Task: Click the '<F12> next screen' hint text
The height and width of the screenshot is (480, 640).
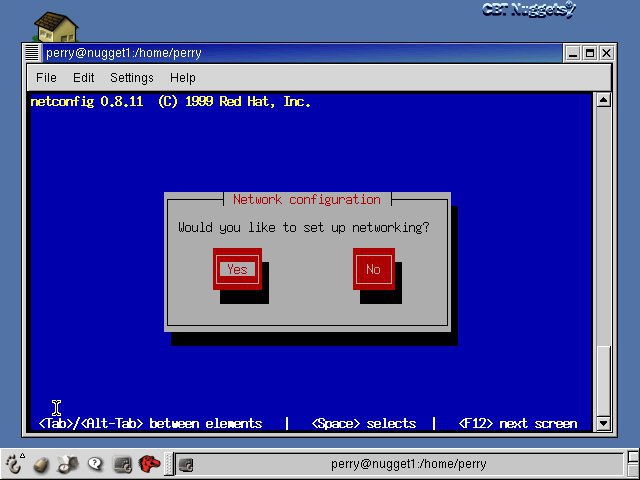Action: [x=518, y=423]
